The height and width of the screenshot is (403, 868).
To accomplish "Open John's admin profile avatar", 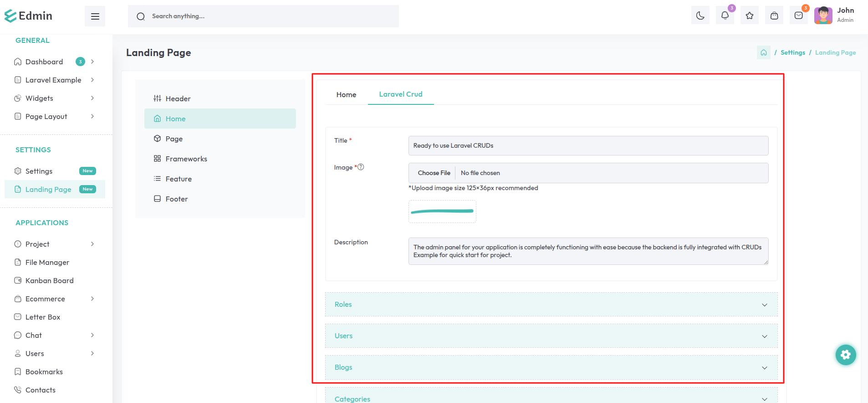I will [x=823, y=15].
